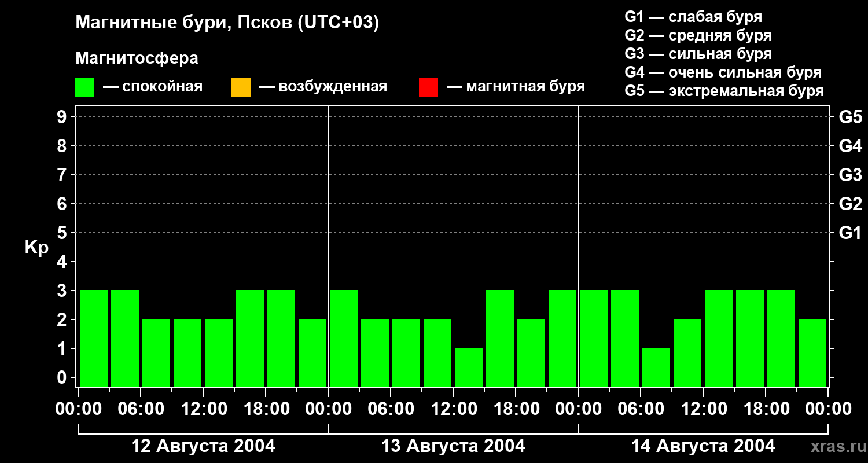Click the right-axis 'G5' tick label
This screenshot has width=868, height=463.
(851, 117)
